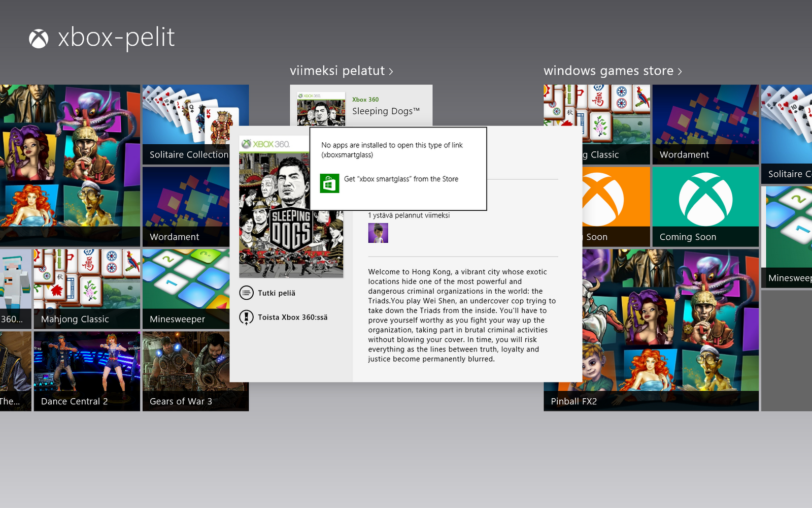
Task: Open the teal Coming Soon Xbox tile
Action: tap(705, 207)
